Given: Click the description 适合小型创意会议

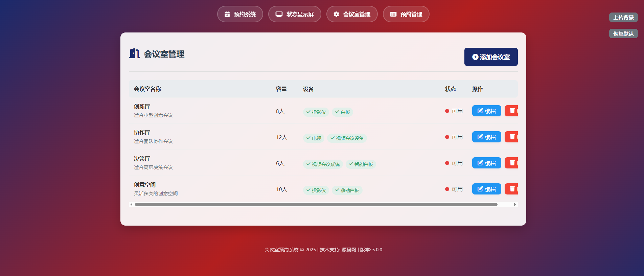Looking at the screenshot, I should click(153, 115).
